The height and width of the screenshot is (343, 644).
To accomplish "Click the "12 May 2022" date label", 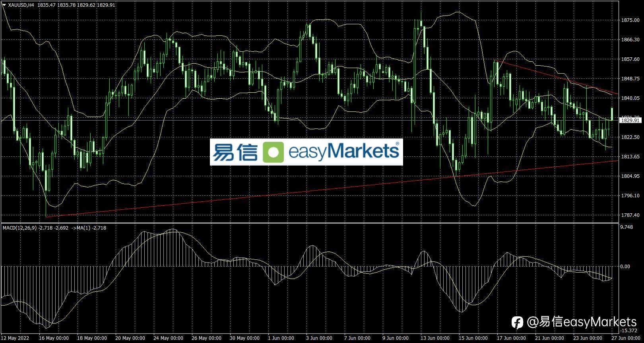I will tap(16, 338).
